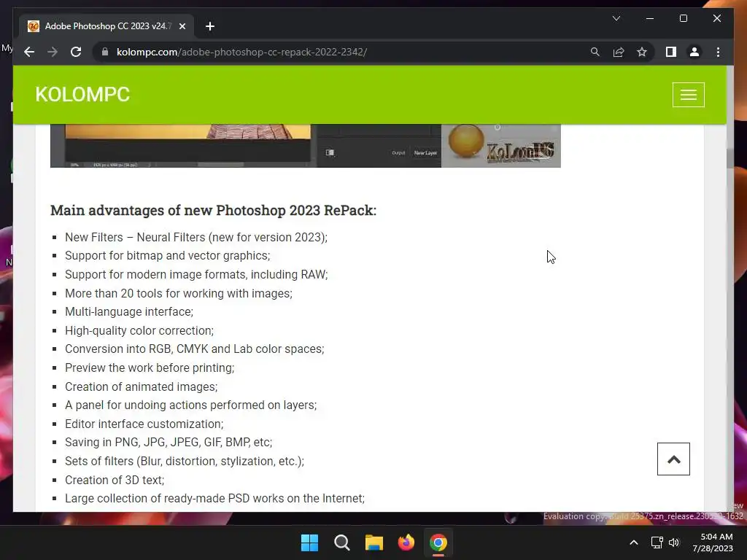Open the Windows Start menu
This screenshot has width=747, height=560.
click(x=309, y=542)
